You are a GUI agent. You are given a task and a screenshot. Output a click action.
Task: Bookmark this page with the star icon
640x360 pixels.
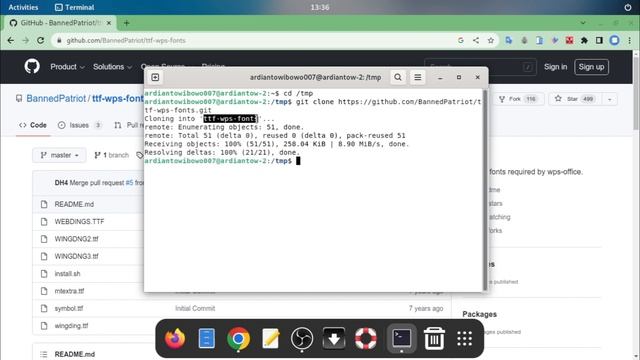(x=491, y=40)
